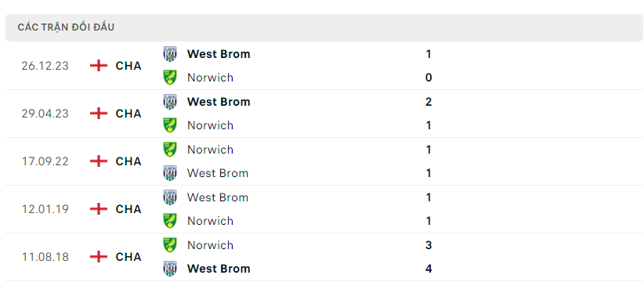Click England flag icon for 29.04.23 match
This screenshot has height=293, width=644.
(99, 114)
